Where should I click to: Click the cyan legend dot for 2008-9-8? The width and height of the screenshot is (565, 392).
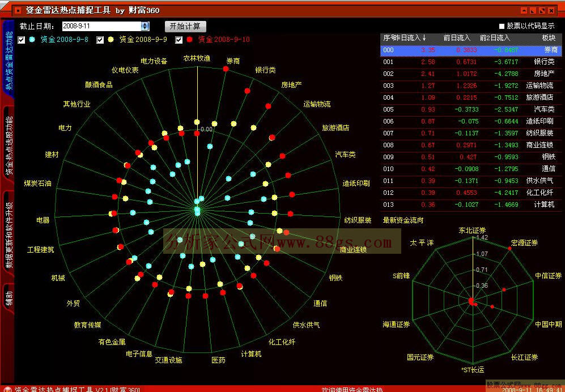pos(32,39)
